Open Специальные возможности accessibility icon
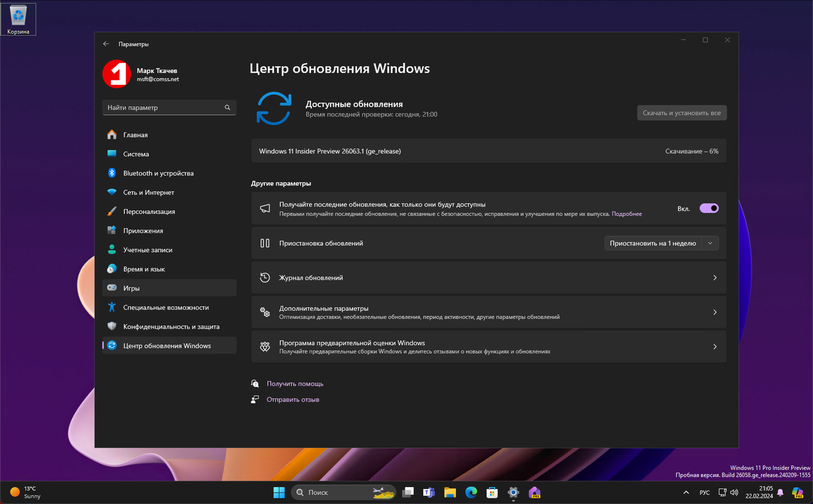This screenshot has width=813, height=504. click(x=112, y=307)
